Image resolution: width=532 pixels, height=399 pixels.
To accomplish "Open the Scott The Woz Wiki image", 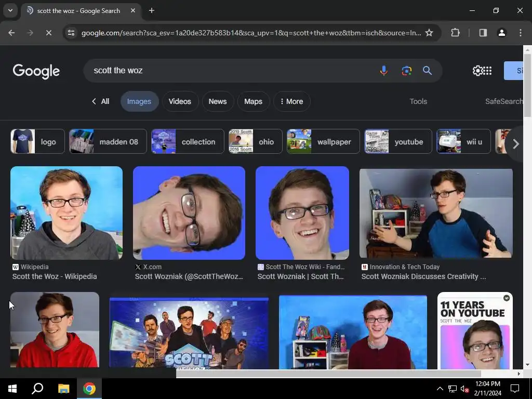I will pyautogui.click(x=302, y=213).
